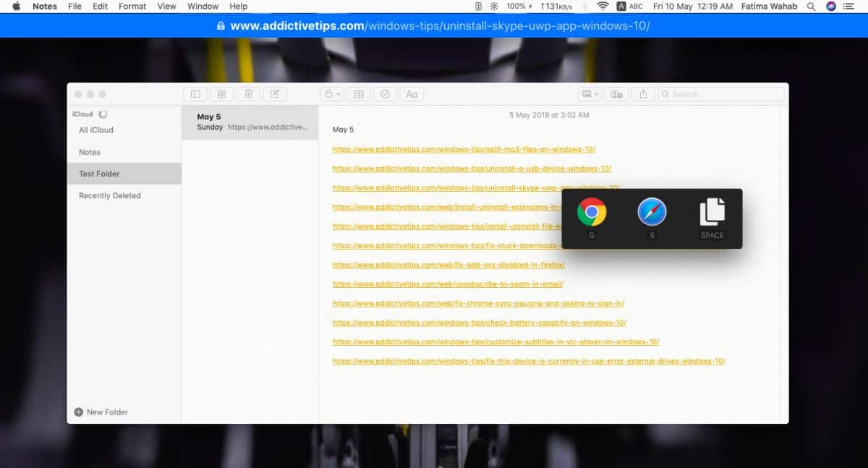The image size is (868, 468).
Task: Open the View menu in menu bar
Action: pyautogui.click(x=167, y=7)
